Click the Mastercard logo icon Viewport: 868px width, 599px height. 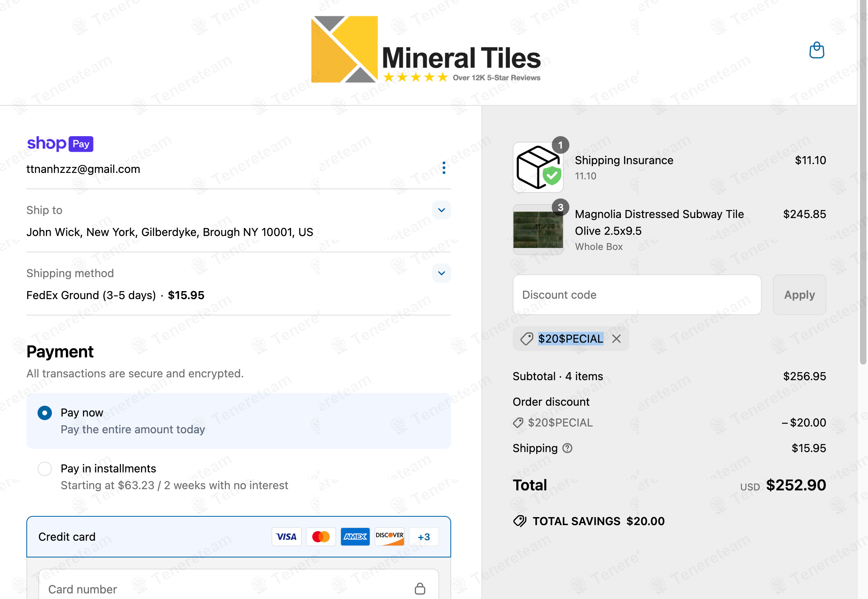click(x=321, y=537)
